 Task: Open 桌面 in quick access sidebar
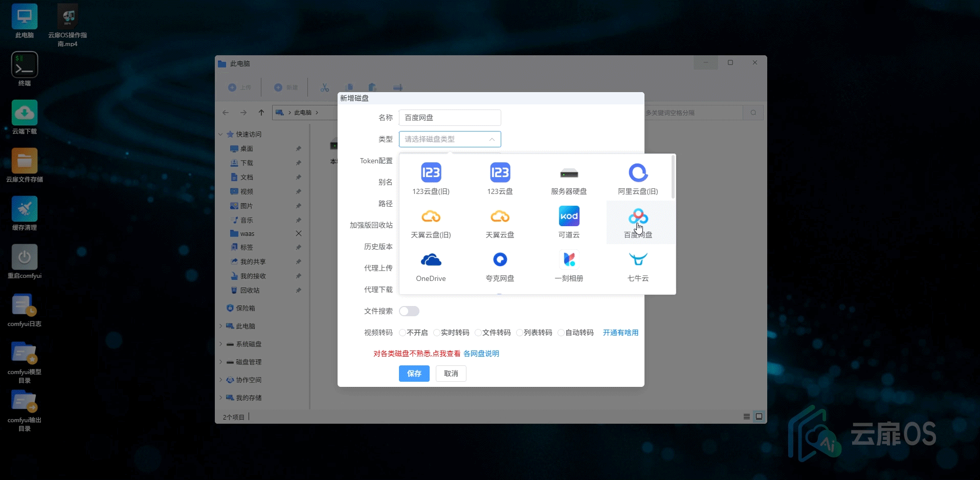point(247,149)
